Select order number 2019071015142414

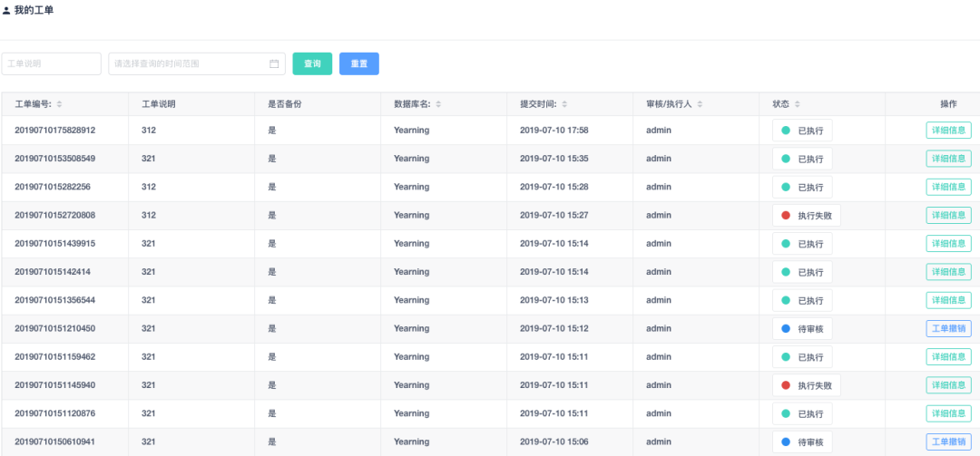(x=53, y=272)
